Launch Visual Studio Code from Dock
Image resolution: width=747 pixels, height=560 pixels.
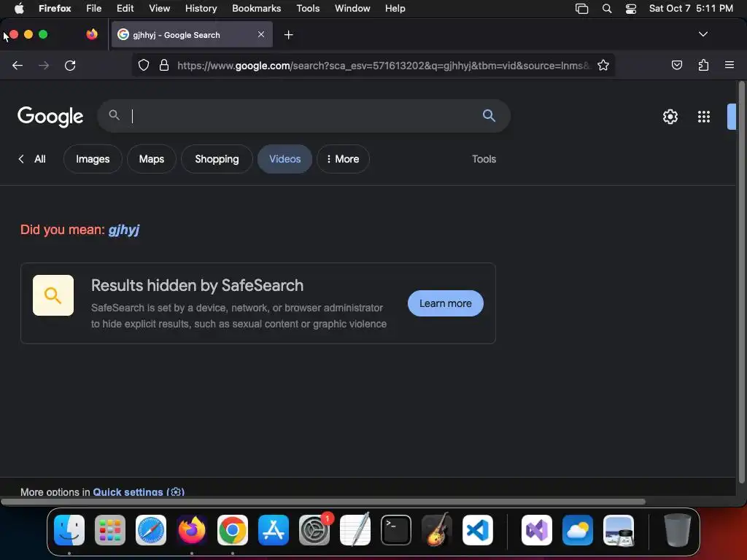tap(477, 530)
